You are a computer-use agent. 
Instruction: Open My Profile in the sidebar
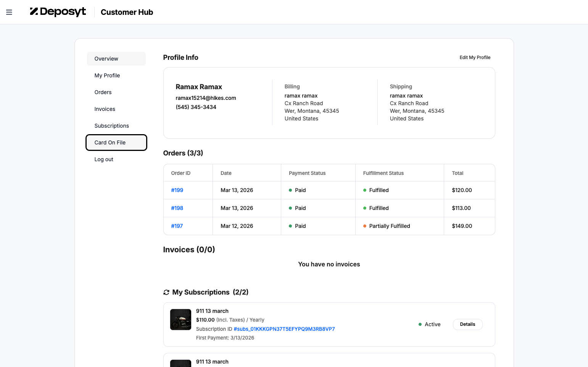116,75
